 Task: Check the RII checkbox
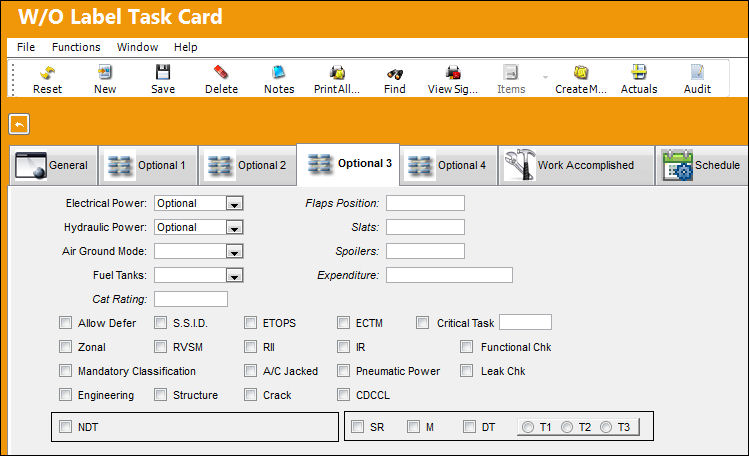(250, 347)
